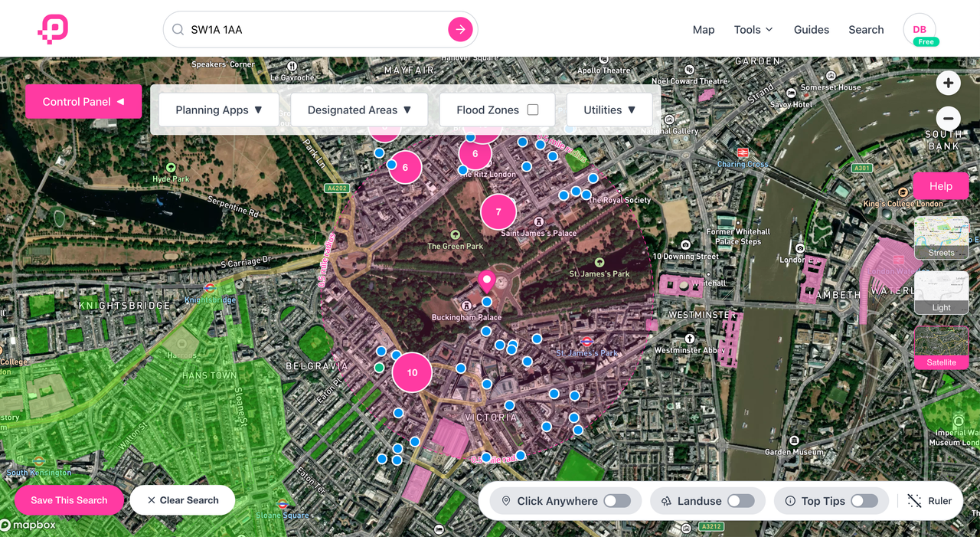
Task: Zoom out with the minus button
Action: coord(948,118)
